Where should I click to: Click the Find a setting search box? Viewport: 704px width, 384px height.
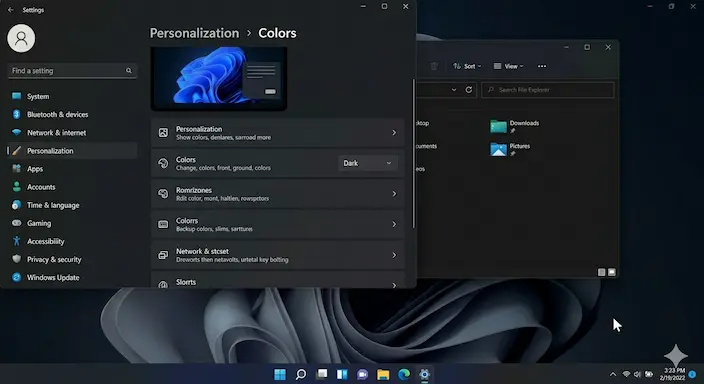(x=72, y=71)
